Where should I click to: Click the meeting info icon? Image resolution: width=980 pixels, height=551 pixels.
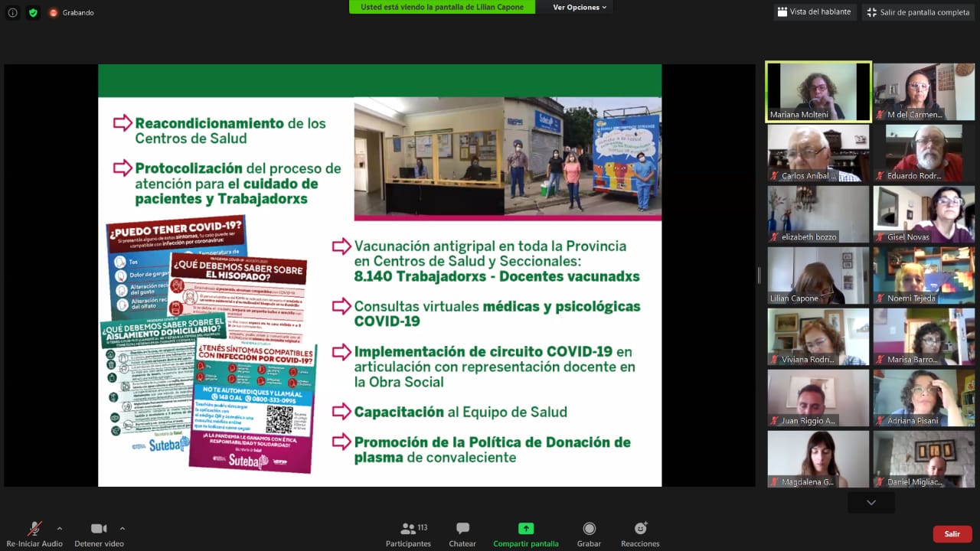(x=12, y=12)
